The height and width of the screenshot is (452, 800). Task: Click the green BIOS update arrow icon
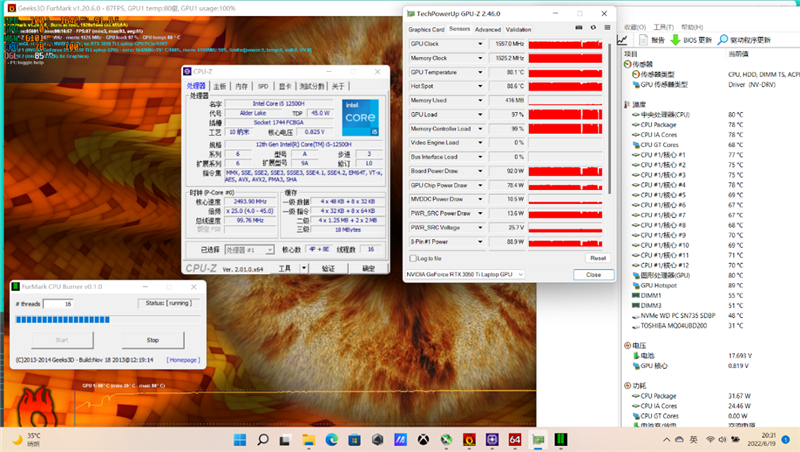point(675,40)
